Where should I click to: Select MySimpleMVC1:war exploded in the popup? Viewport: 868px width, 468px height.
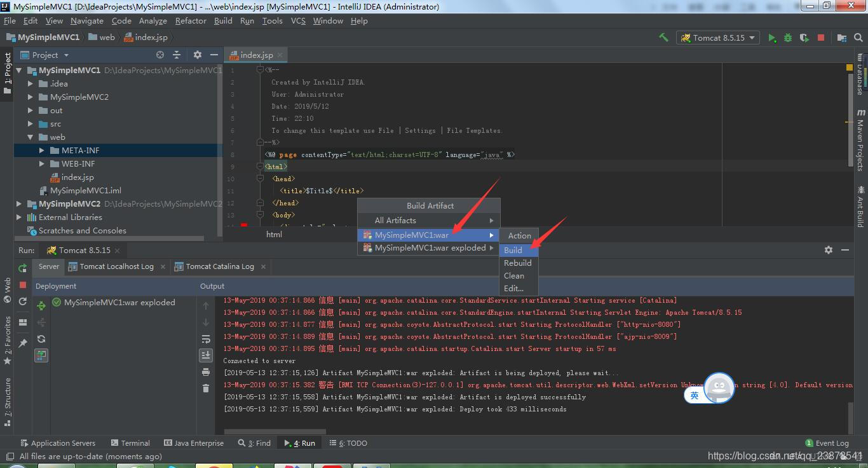(429, 248)
